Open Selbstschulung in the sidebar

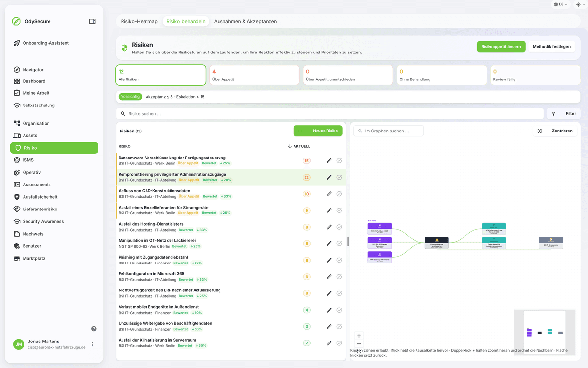54,105
